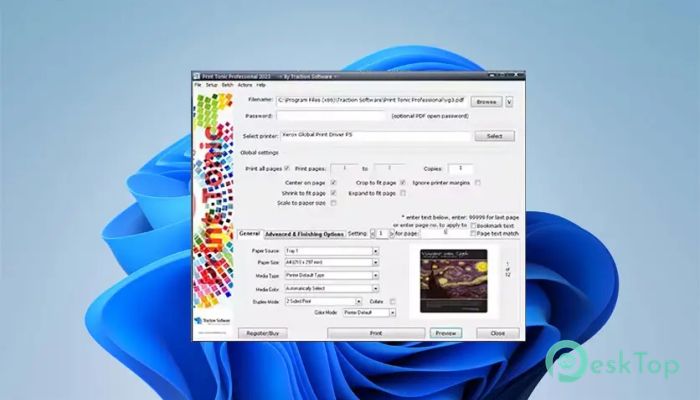
Task: Click the Print pages start field
Action: coord(344,169)
